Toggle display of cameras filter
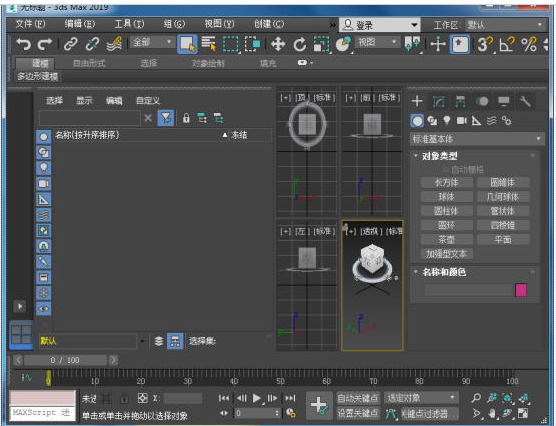The image size is (556, 426). (44, 183)
